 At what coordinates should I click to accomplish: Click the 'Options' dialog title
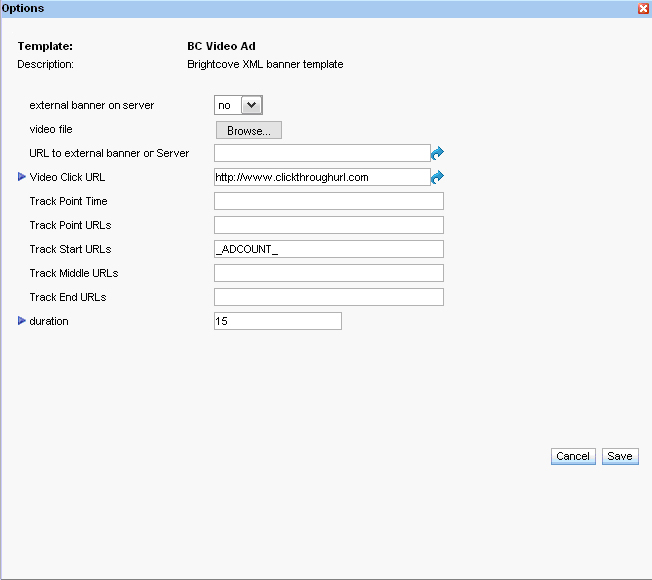pos(23,8)
